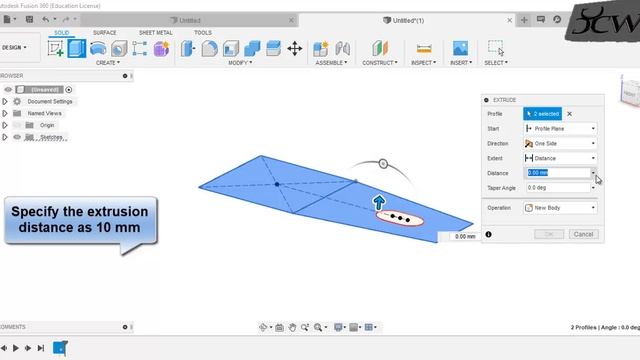Expand the Sketches node
Image resolution: width=640 pixels, height=360 pixels.
point(4,137)
